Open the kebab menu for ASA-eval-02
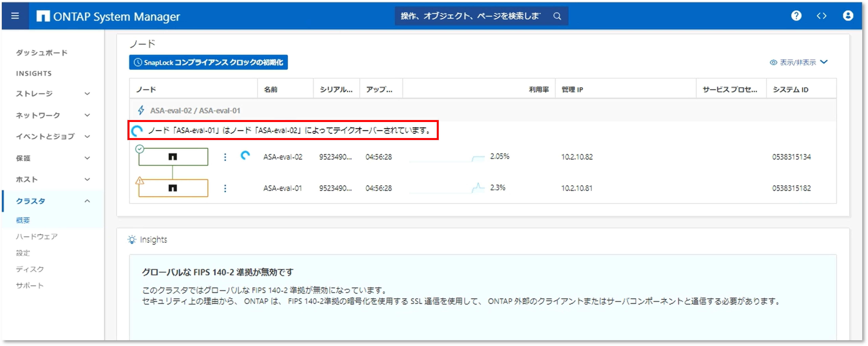The height and width of the screenshot is (346, 868). (x=225, y=157)
